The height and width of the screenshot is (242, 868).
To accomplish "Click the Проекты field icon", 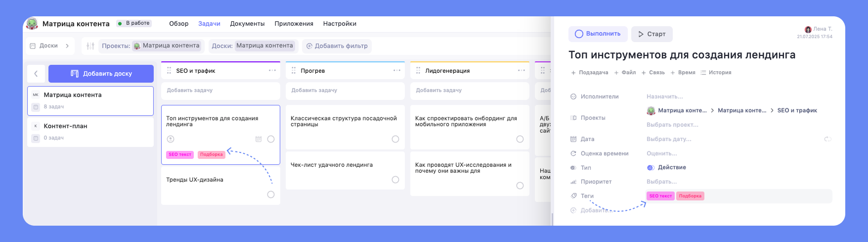I will click(573, 118).
